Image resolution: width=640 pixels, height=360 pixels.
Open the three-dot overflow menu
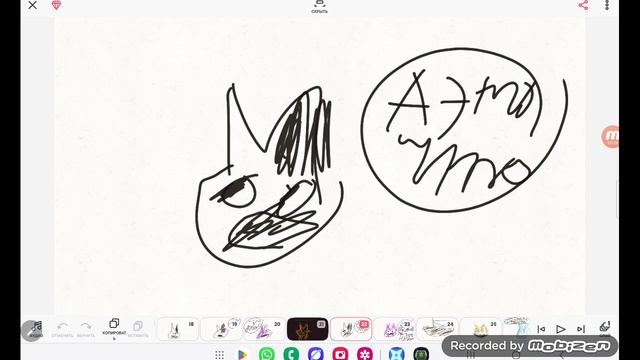coord(607,5)
